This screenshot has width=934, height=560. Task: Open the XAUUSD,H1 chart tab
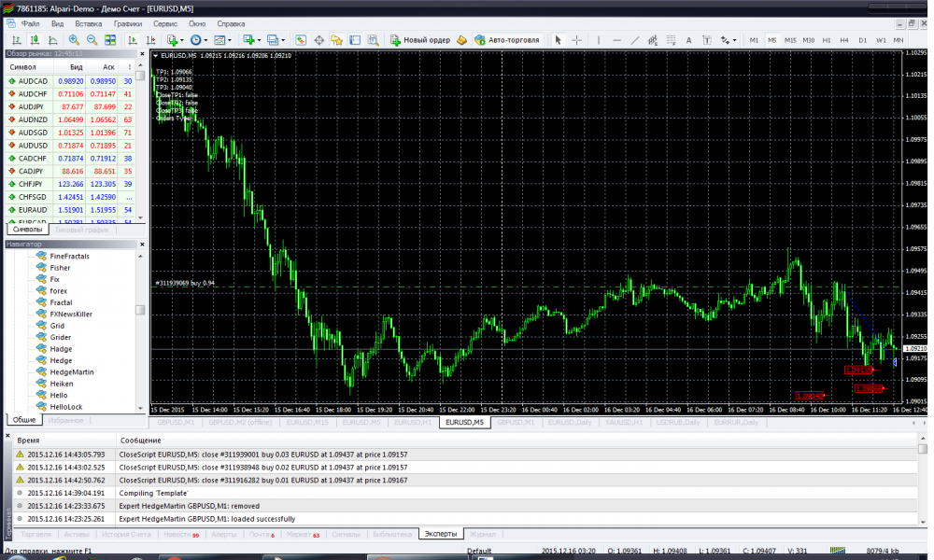click(x=624, y=422)
